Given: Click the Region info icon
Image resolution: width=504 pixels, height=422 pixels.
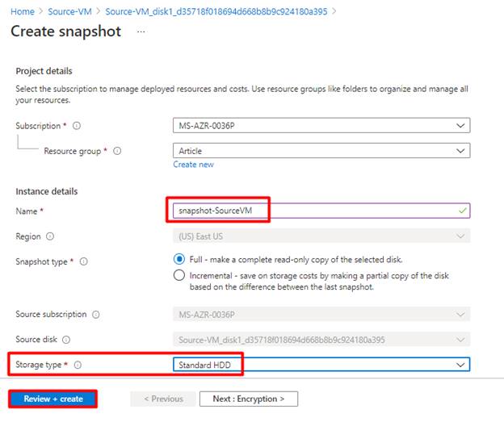Looking at the screenshot, I should 50,236.
